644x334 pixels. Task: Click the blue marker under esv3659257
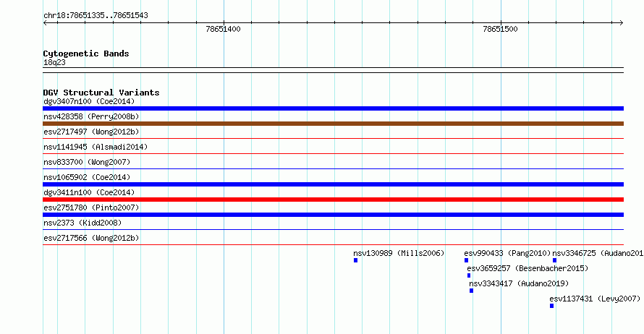pos(469,275)
